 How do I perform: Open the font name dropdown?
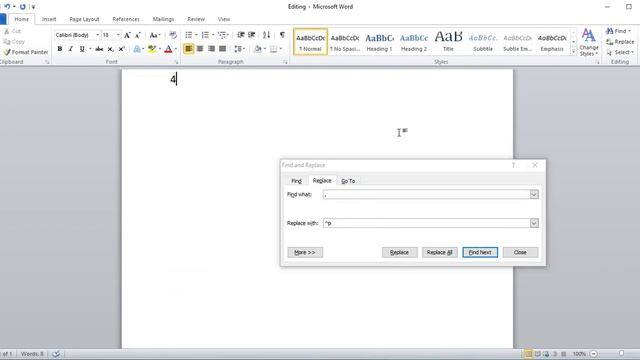98,35
